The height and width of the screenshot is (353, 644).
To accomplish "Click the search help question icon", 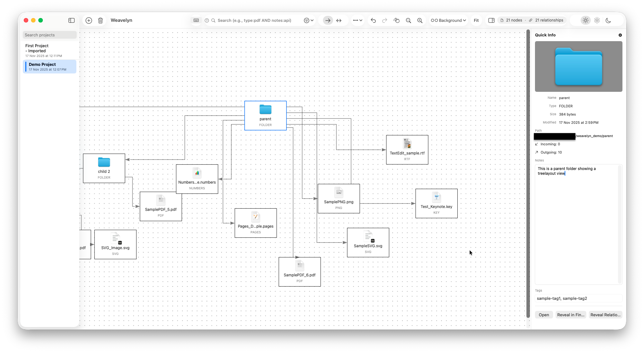I will tap(207, 20).
